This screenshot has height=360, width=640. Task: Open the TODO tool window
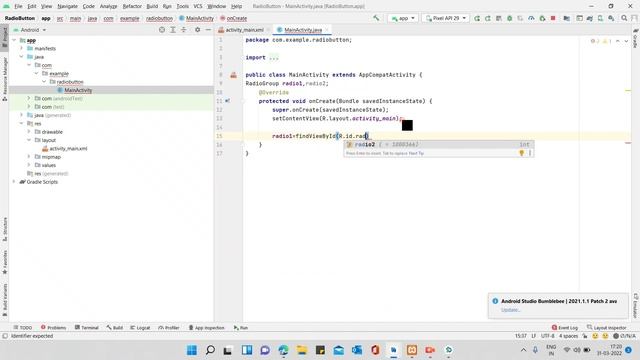pos(22,327)
